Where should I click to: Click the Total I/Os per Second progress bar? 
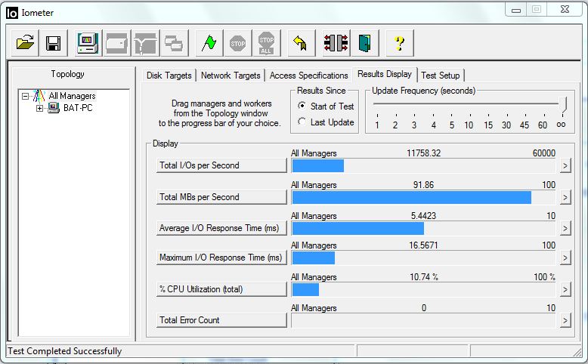[423, 165]
